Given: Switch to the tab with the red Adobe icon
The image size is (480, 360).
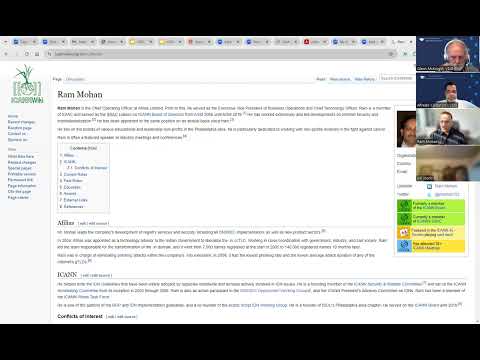Looking at the screenshot, I should 306,42.
